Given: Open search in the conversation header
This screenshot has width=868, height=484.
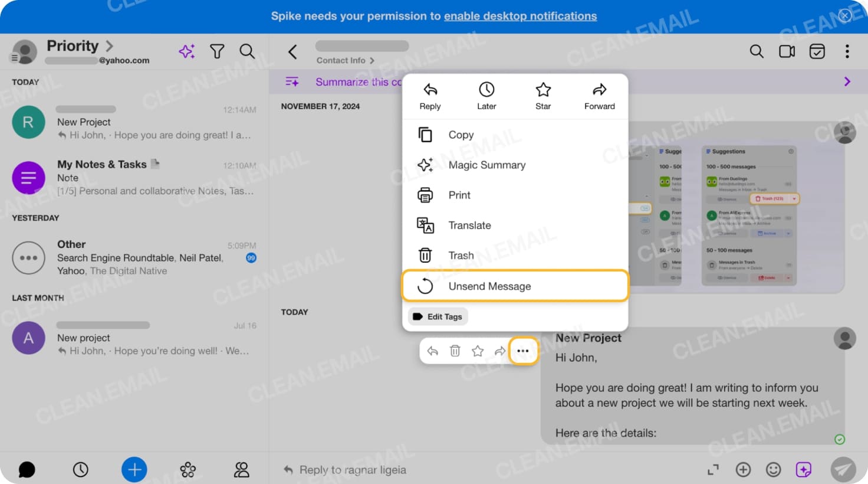Looking at the screenshot, I should 757,51.
